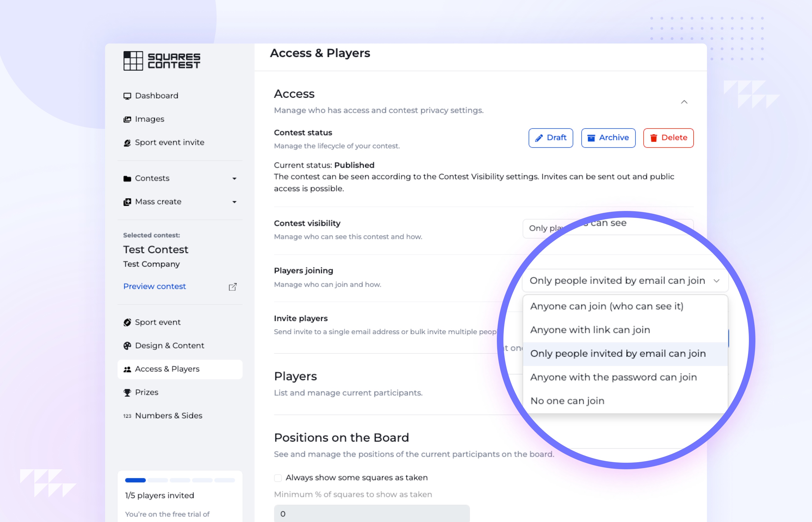Click the 'Test Company' text
Image resolution: width=812 pixels, height=522 pixels.
(151, 264)
